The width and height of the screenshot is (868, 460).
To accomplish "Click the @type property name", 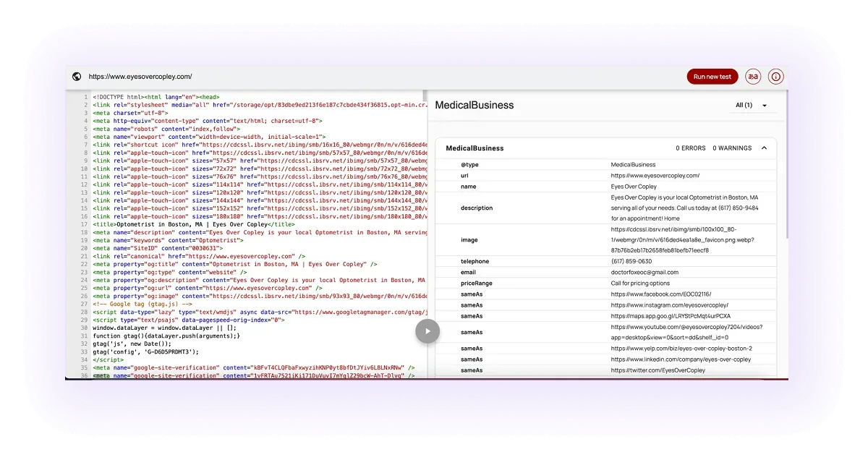I will pyautogui.click(x=469, y=165).
